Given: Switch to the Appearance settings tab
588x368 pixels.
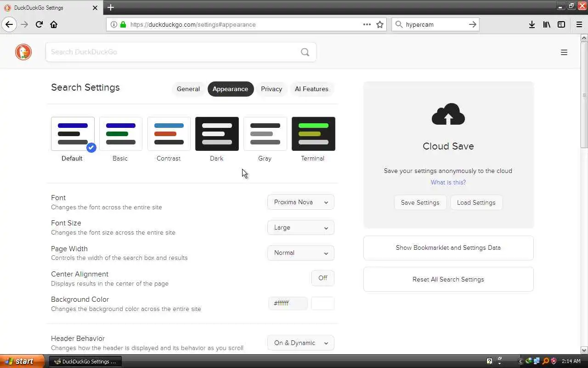Looking at the screenshot, I should pos(230,89).
